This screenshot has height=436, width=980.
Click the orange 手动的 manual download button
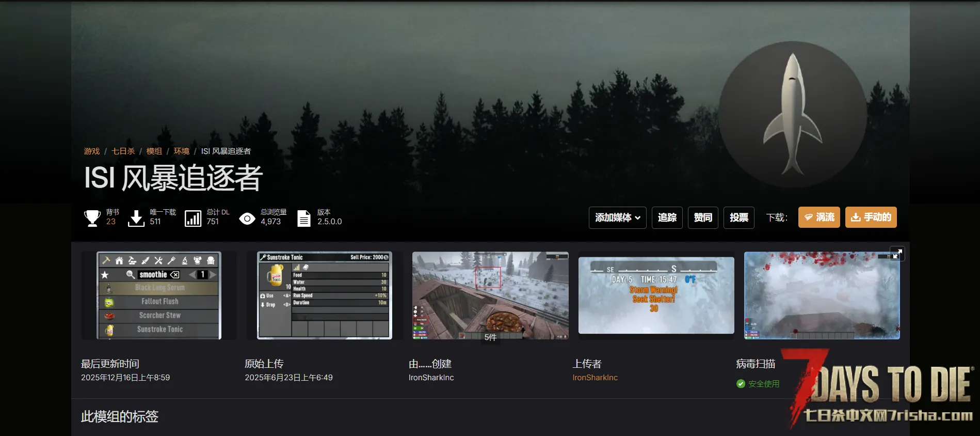coord(871,217)
